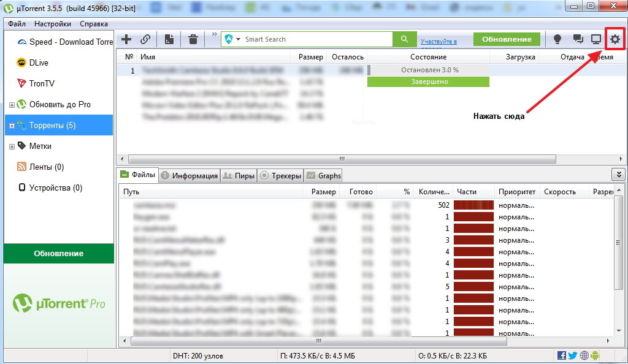
Task: Select torrent row number 1
Action: [371, 70]
